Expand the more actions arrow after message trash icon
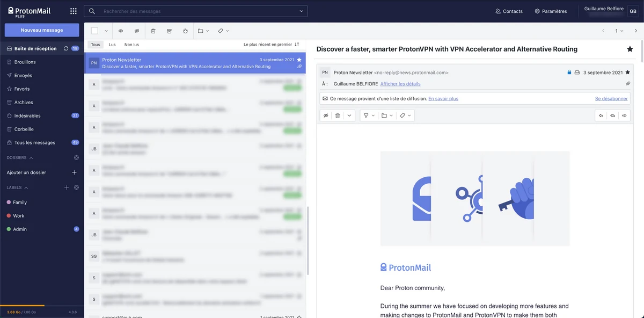The image size is (644, 318). coord(349,115)
